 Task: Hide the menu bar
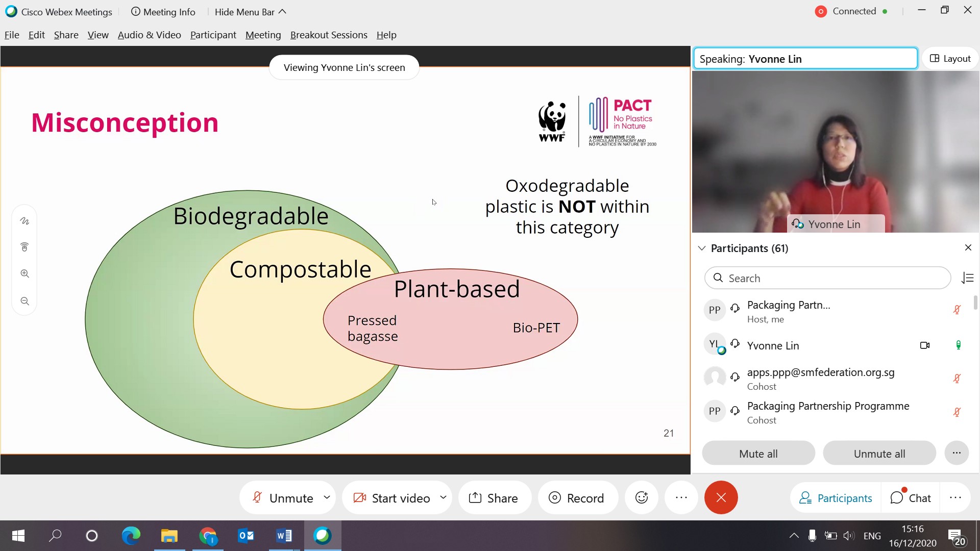[x=250, y=12]
